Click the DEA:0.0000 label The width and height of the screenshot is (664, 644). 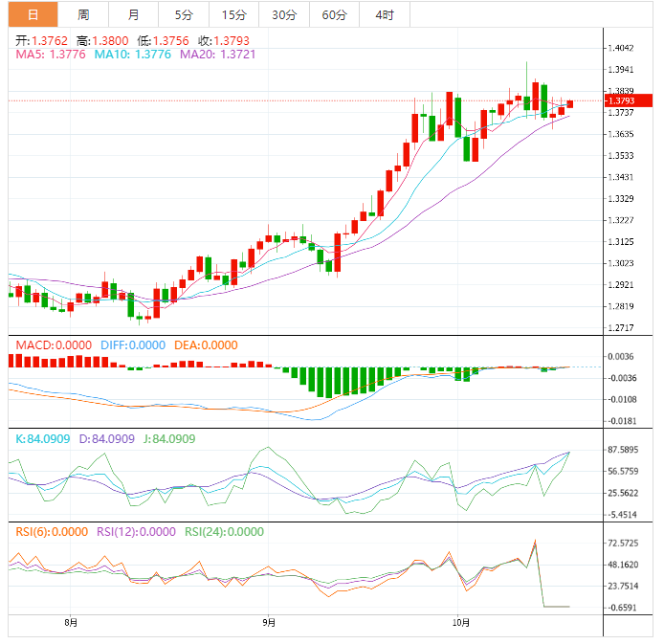pyautogui.click(x=206, y=345)
